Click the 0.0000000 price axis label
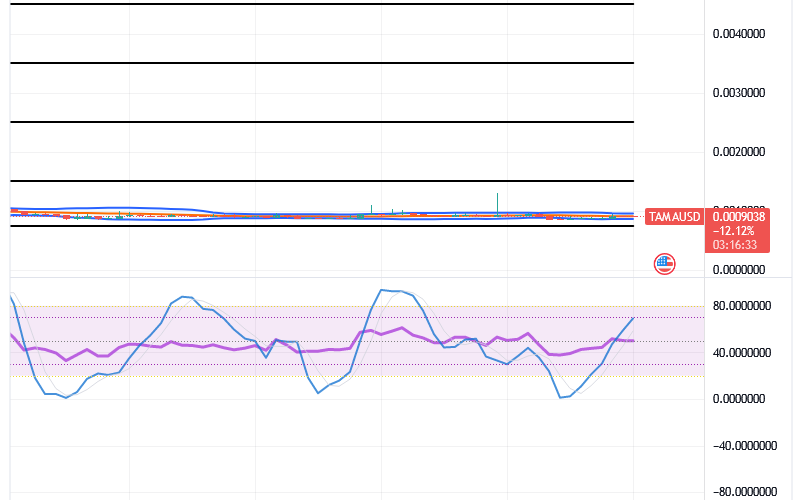802x500 pixels. [739, 269]
